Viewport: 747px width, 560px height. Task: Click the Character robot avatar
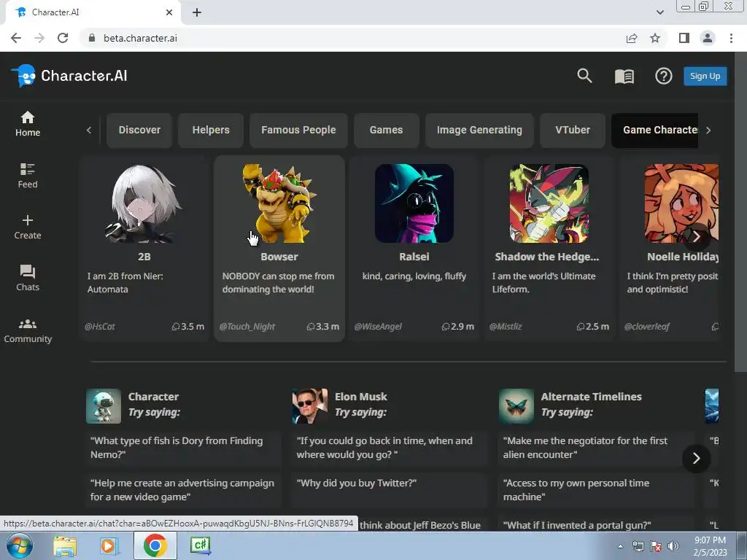pyautogui.click(x=104, y=406)
